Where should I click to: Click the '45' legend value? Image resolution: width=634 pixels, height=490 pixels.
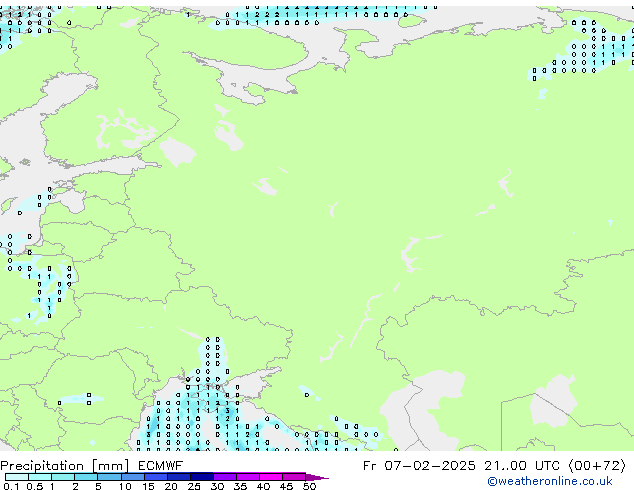coord(286,486)
